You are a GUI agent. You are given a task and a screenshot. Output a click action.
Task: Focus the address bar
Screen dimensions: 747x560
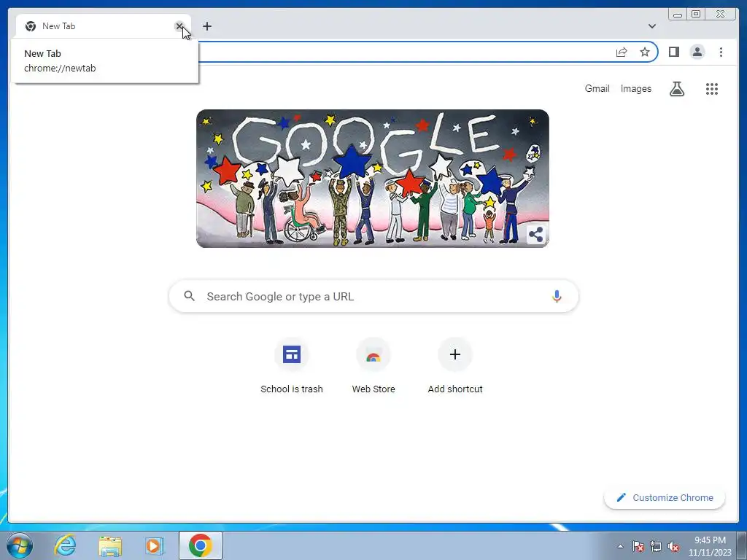[x=405, y=52]
